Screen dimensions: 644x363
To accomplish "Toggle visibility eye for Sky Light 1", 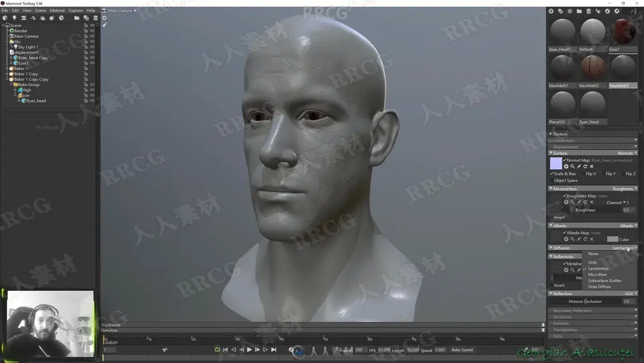I will [x=92, y=47].
